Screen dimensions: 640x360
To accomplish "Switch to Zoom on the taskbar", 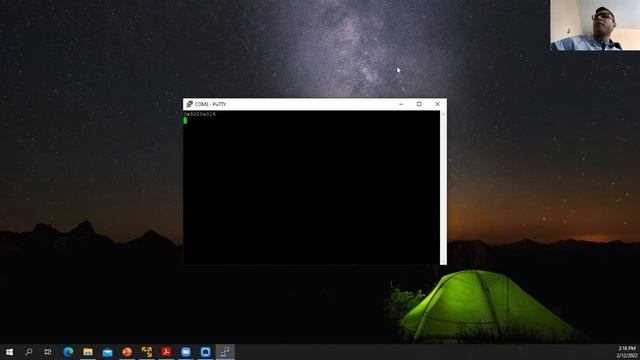I will pyautogui.click(x=186, y=351).
